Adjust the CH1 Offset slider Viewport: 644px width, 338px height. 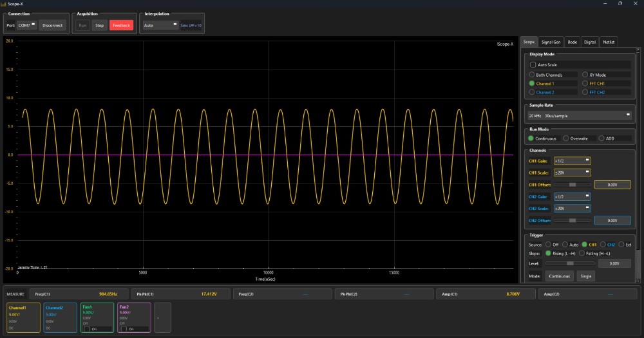[572, 185]
